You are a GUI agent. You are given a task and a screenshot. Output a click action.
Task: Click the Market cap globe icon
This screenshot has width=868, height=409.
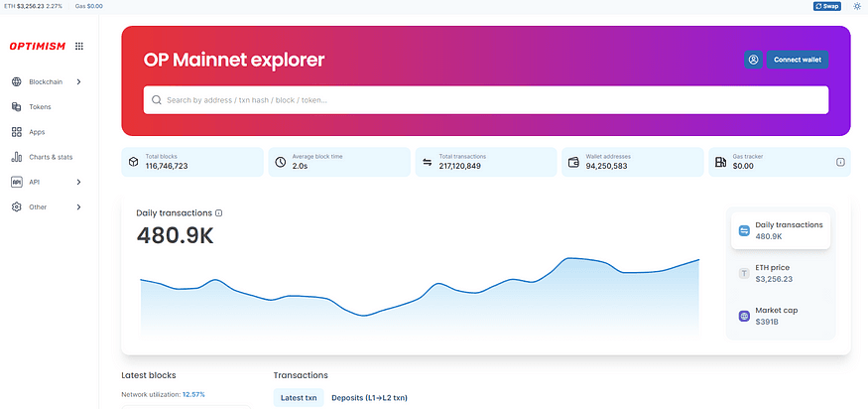[745, 316]
